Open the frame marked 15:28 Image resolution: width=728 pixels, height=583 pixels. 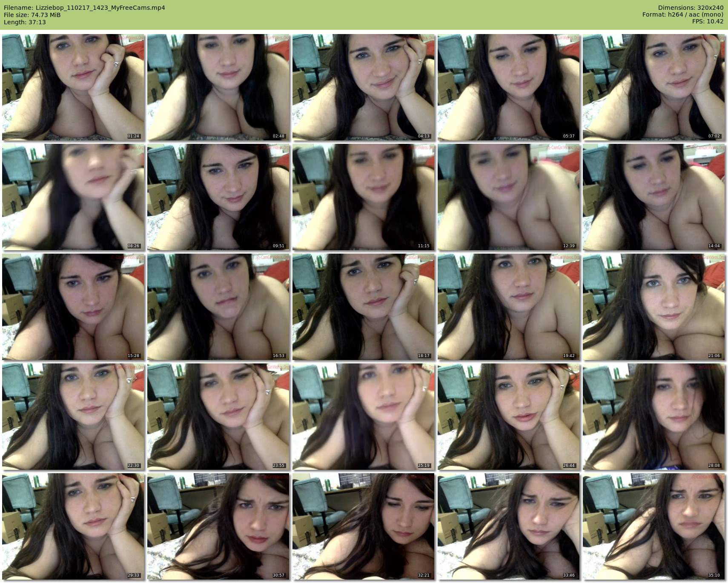[73, 307]
